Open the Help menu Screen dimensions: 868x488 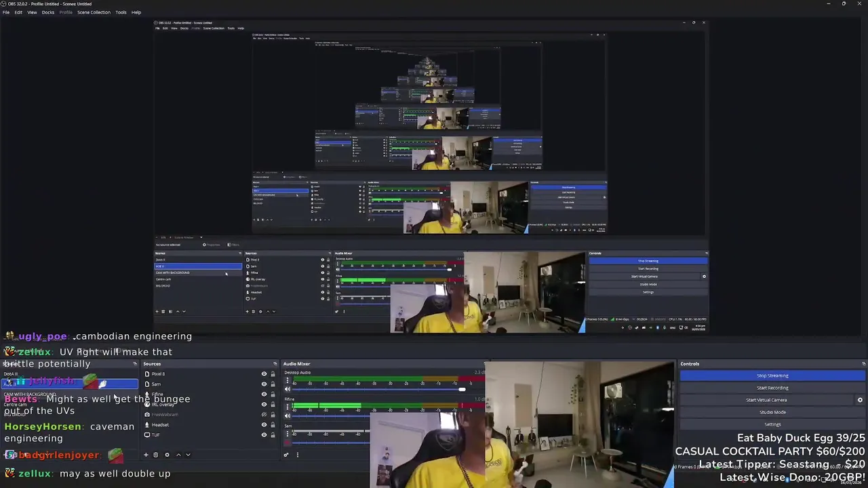pos(136,12)
